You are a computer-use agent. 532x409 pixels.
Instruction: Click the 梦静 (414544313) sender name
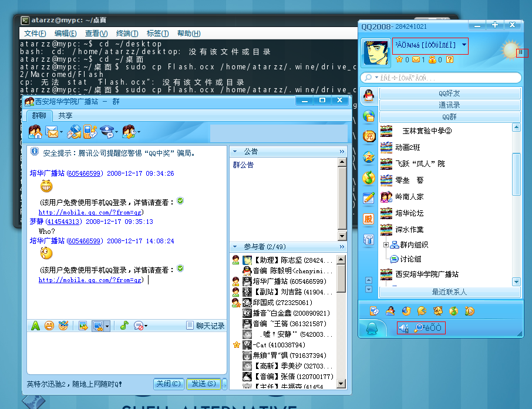pos(56,222)
